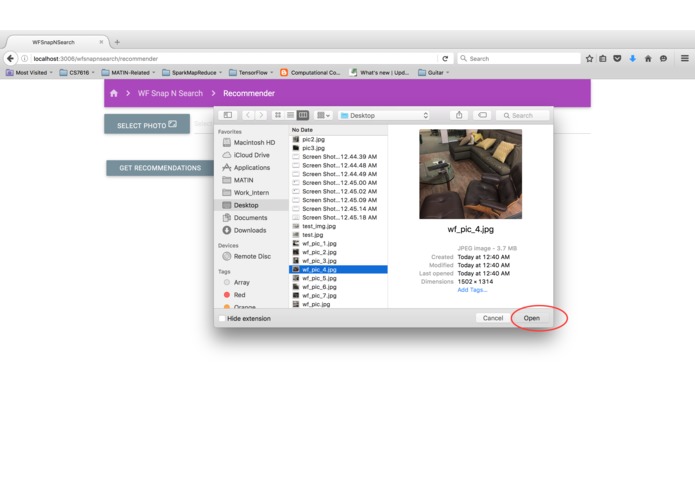Switch file dialog to list view
695x494 pixels.
click(290, 115)
